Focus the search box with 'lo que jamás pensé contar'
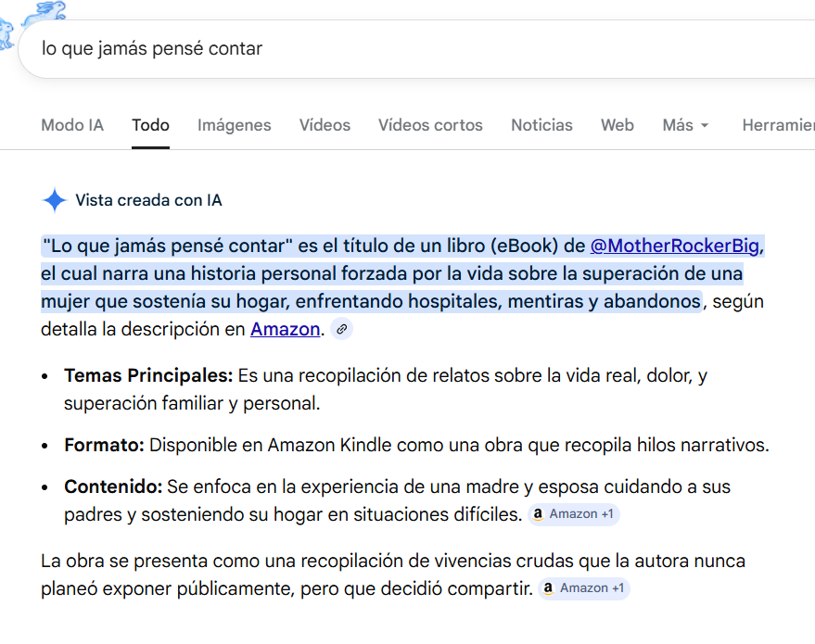 [415, 49]
